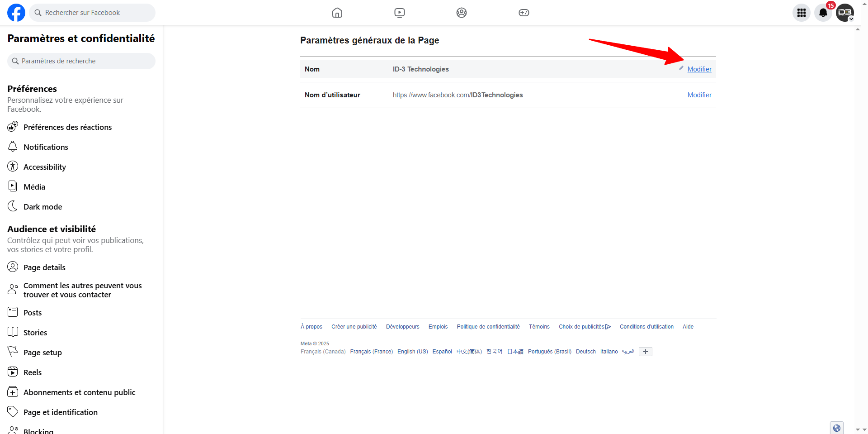Click the Page et identification tag icon
The image size is (868, 434).
13,411
